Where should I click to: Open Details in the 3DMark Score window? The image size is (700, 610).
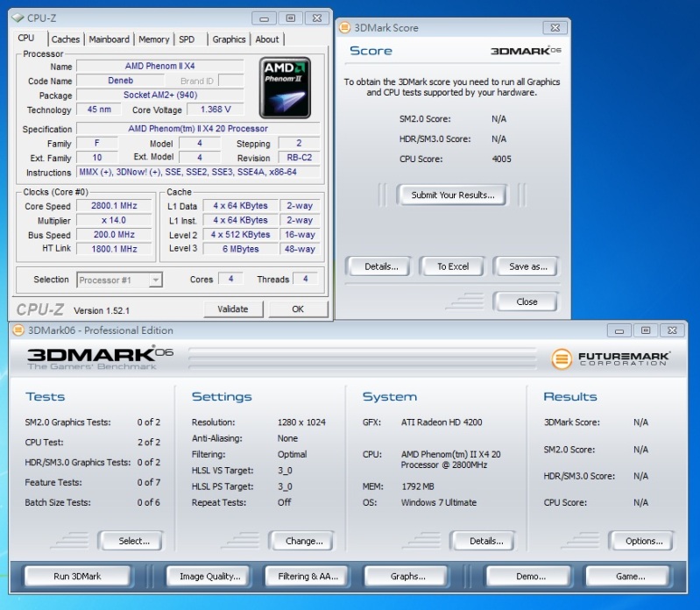click(x=381, y=266)
